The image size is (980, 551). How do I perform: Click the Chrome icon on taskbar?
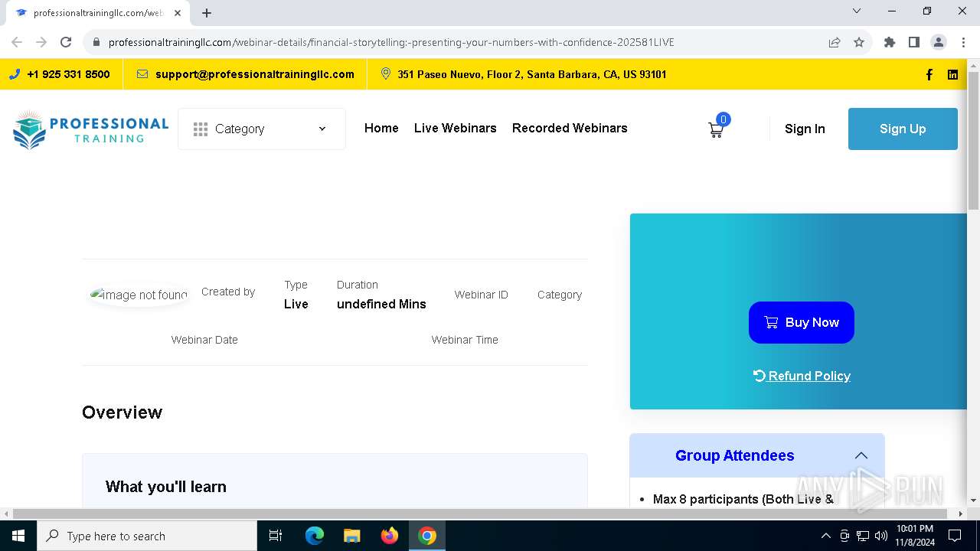[427, 536]
